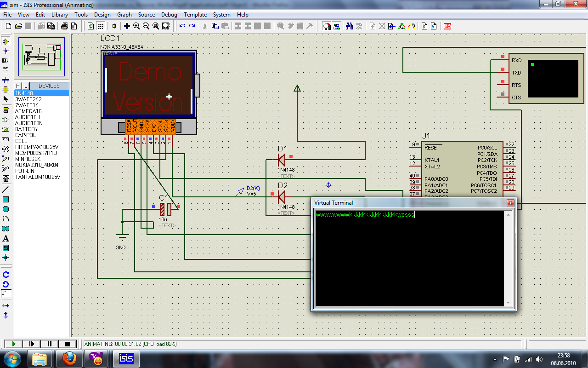Screen dimensions: 588x368
Task: Close the Virtual Terminal window
Action: tap(510, 203)
